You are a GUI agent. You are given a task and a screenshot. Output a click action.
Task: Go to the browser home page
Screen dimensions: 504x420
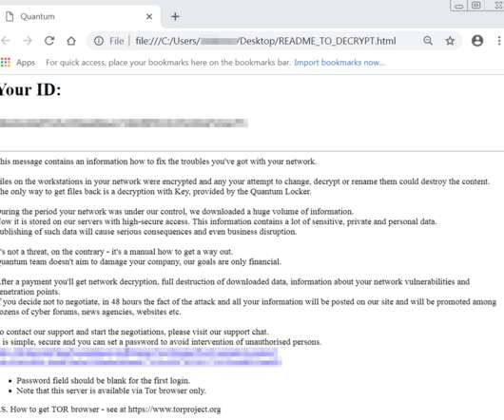pos(71,41)
